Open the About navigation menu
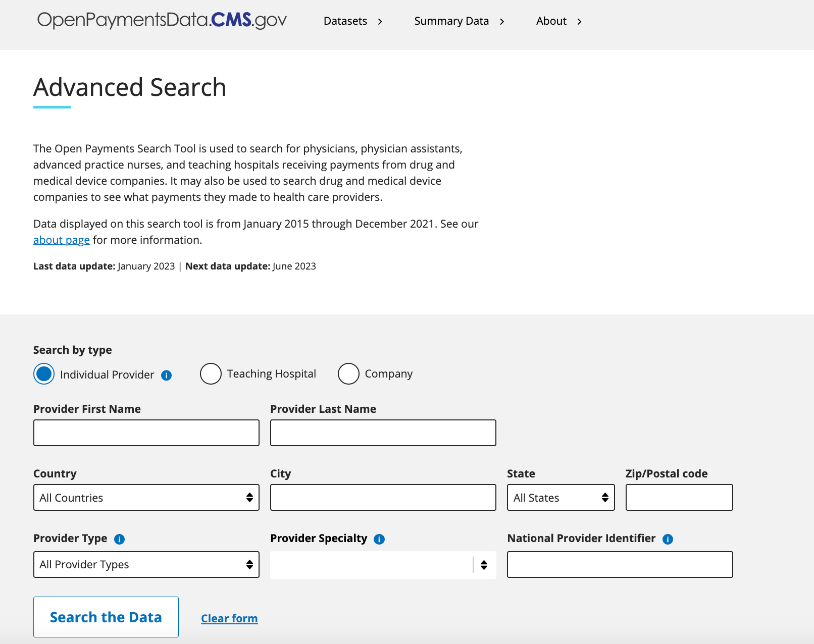This screenshot has width=814, height=644. pyautogui.click(x=558, y=21)
